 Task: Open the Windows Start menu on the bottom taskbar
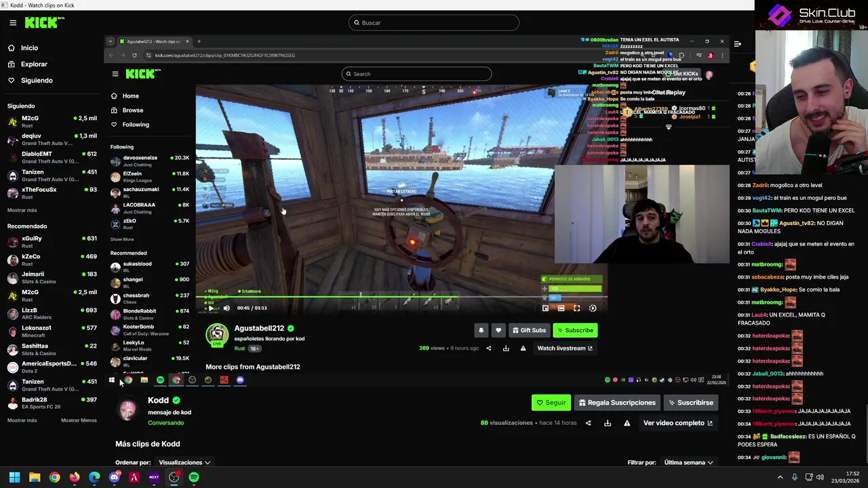pyautogui.click(x=14, y=477)
